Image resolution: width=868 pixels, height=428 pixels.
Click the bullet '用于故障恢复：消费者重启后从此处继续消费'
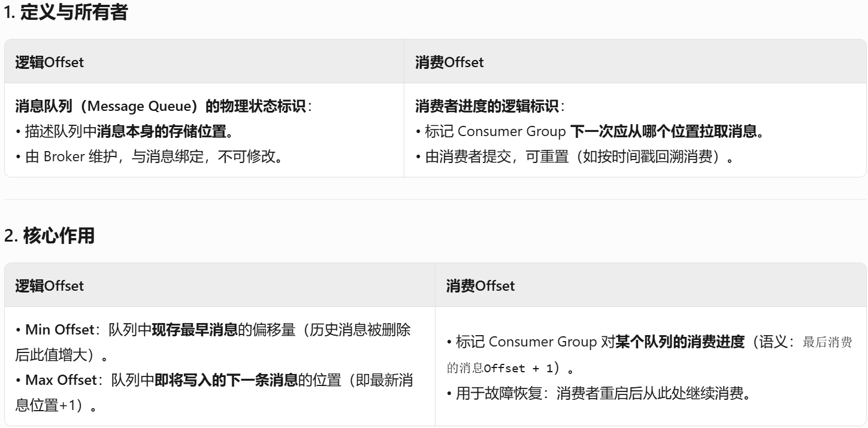598,394
